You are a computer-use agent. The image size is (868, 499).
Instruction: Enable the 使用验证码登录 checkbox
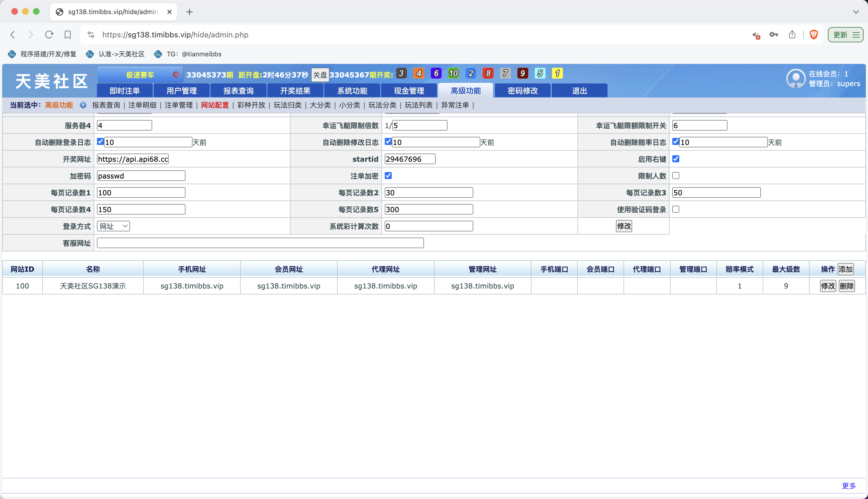pyautogui.click(x=676, y=209)
